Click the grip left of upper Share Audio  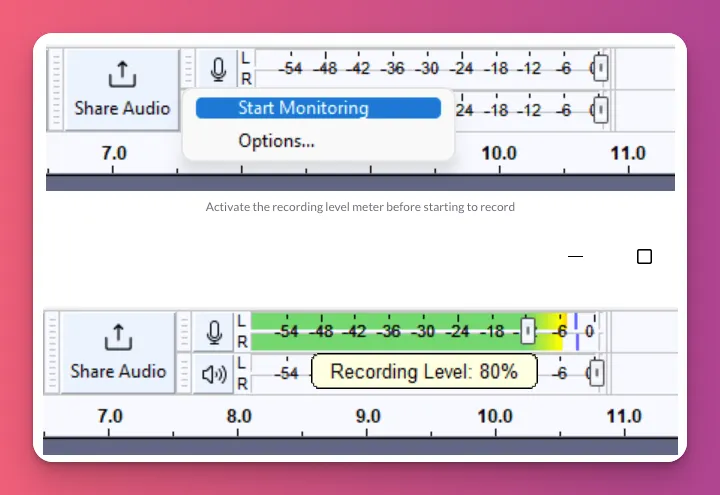coord(55,89)
